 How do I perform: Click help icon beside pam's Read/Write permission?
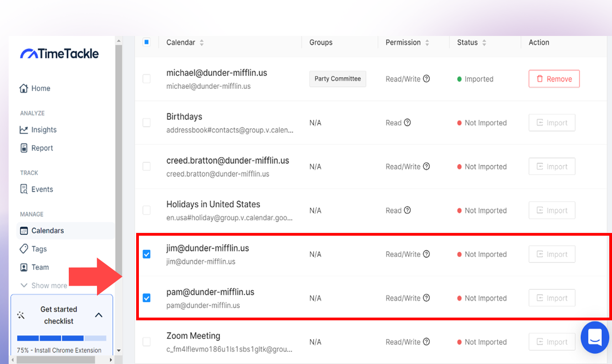pyautogui.click(x=426, y=298)
